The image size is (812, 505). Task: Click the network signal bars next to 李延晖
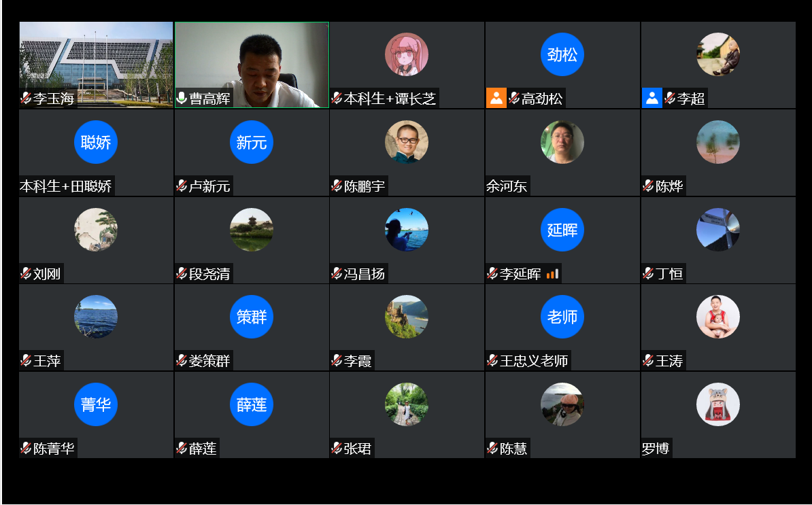coord(552,274)
